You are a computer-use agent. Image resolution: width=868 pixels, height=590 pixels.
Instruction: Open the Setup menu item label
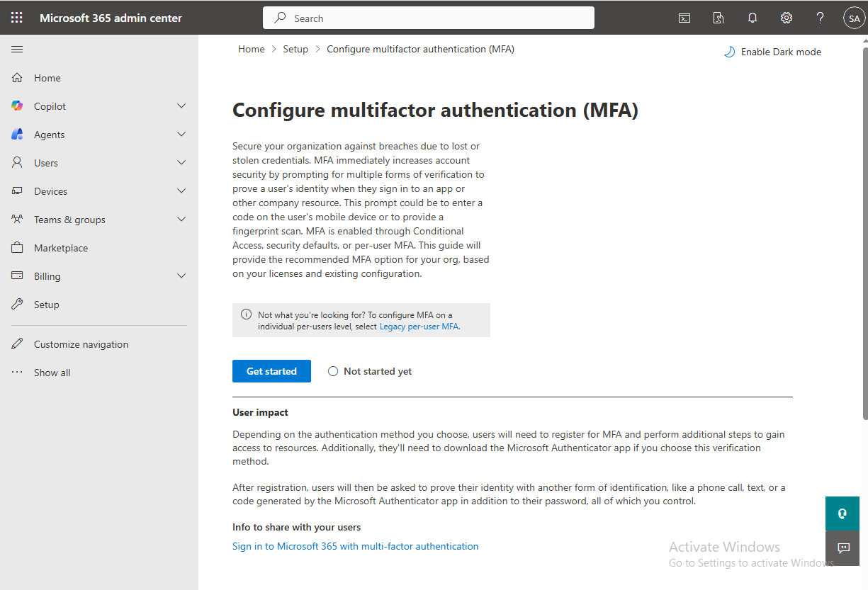[47, 305]
